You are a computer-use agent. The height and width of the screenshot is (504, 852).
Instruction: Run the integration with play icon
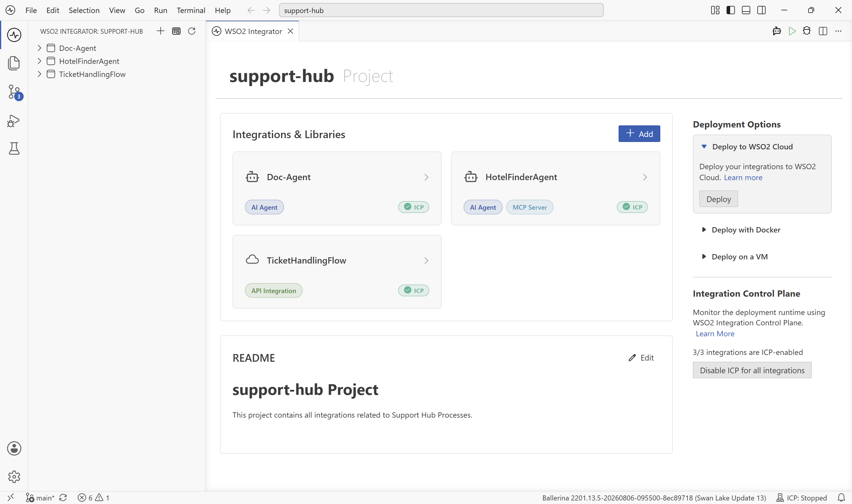click(x=792, y=31)
